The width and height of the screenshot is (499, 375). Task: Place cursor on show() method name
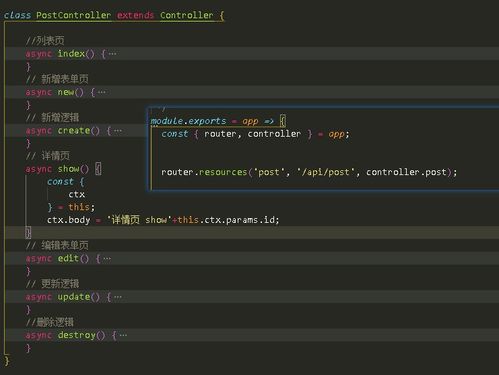[68, 169]
